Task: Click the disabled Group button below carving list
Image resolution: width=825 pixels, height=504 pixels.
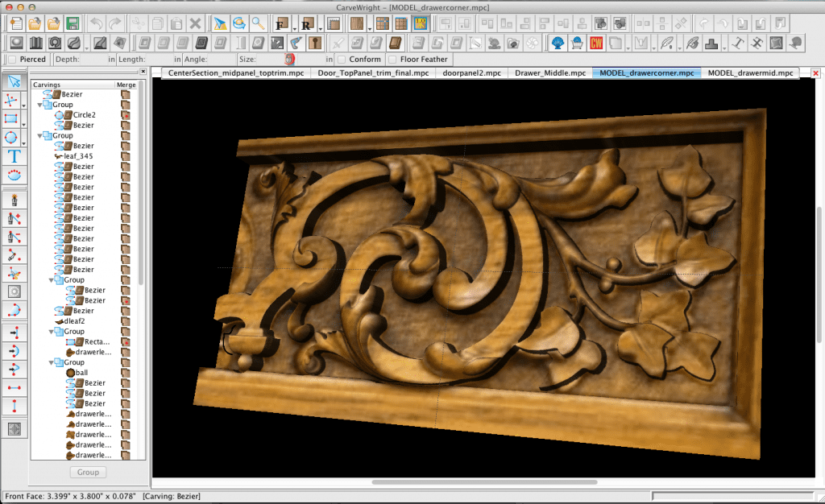Action: pos(88,473)
